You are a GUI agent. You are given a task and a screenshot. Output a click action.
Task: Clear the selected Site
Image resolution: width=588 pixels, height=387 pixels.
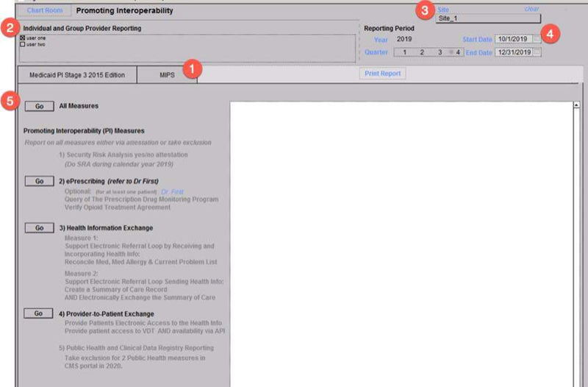(531, 9)
